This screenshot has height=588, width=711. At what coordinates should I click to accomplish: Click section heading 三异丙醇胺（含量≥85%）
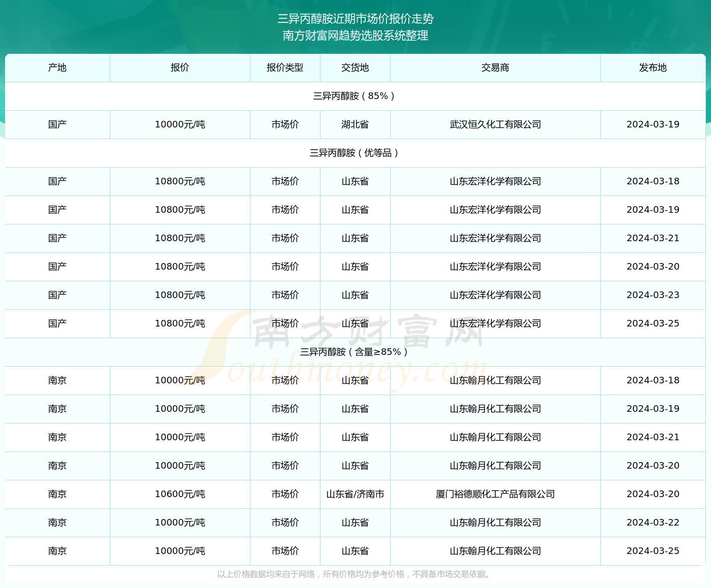click(x=355, y=352)
